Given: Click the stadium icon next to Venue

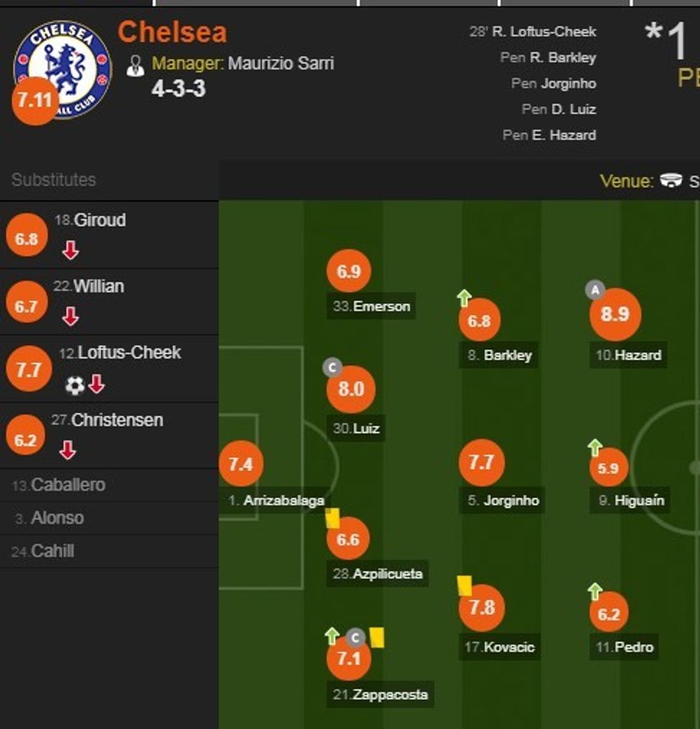Looking at the screenshot, I should tap(671, 181).
